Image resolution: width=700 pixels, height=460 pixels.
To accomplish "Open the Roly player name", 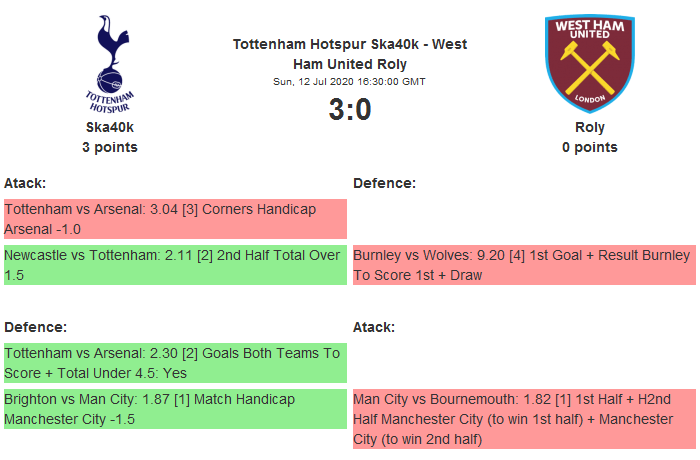I will [590, 127].
